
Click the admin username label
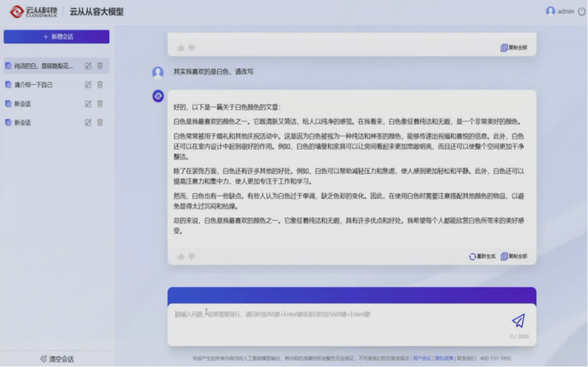[566, 11]
